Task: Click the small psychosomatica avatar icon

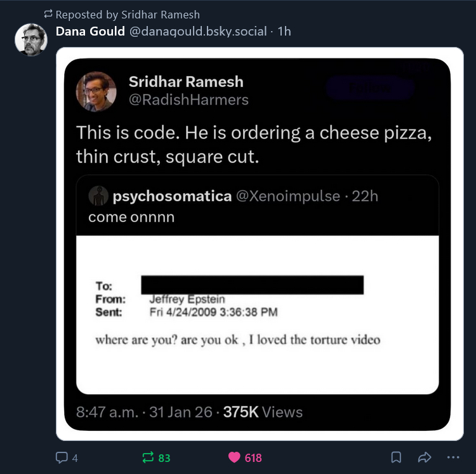Action: pyautogui.click(x=98, y=196)
